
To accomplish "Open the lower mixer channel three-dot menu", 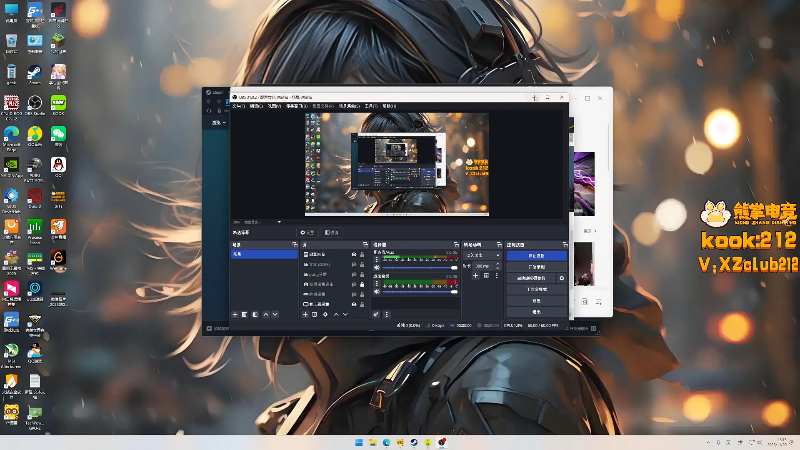I will tap(377, 284).
